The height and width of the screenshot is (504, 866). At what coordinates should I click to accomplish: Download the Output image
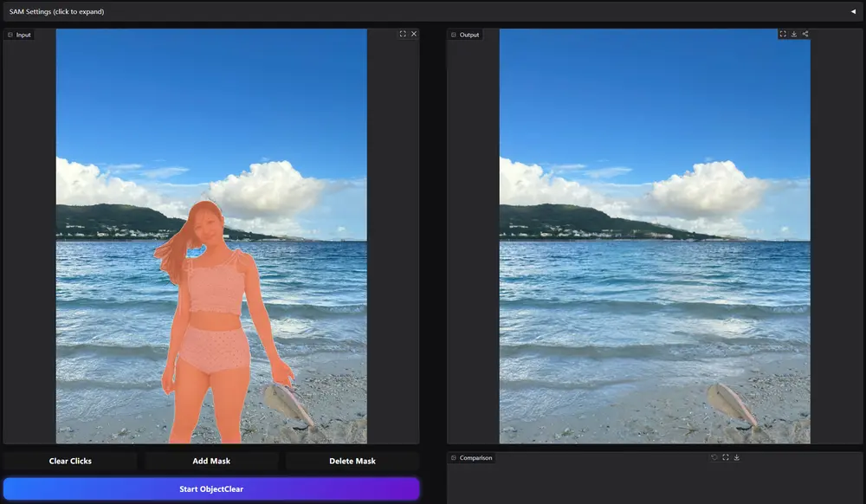(x=793, y=34)
